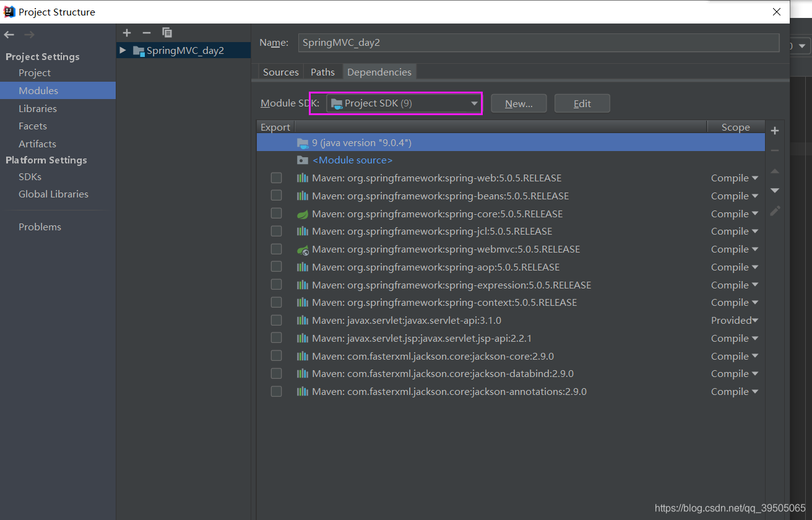Click the Module source folder icon
812x520 pixels.
303,160
